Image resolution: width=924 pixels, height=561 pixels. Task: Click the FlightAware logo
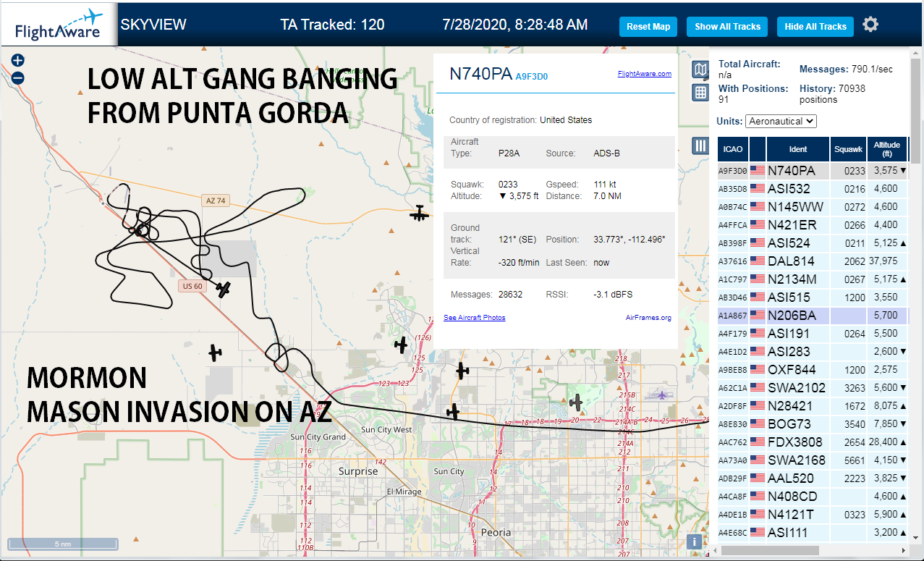(59, 25)
